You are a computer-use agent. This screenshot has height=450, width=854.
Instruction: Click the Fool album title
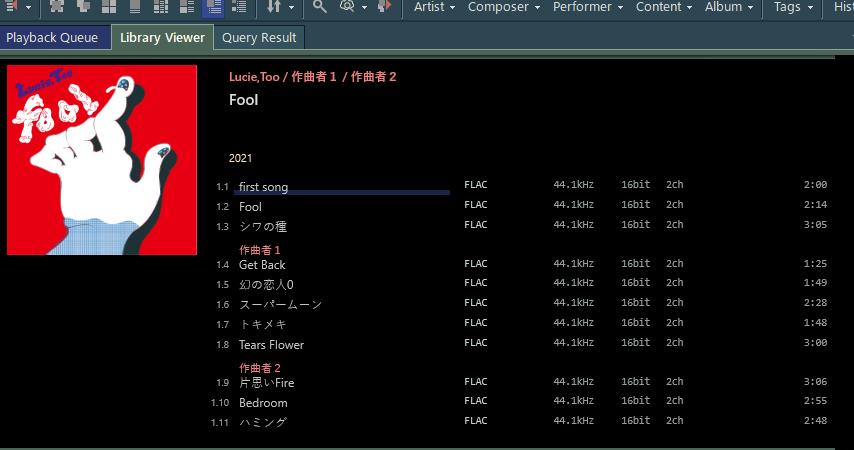click(243, 100)
